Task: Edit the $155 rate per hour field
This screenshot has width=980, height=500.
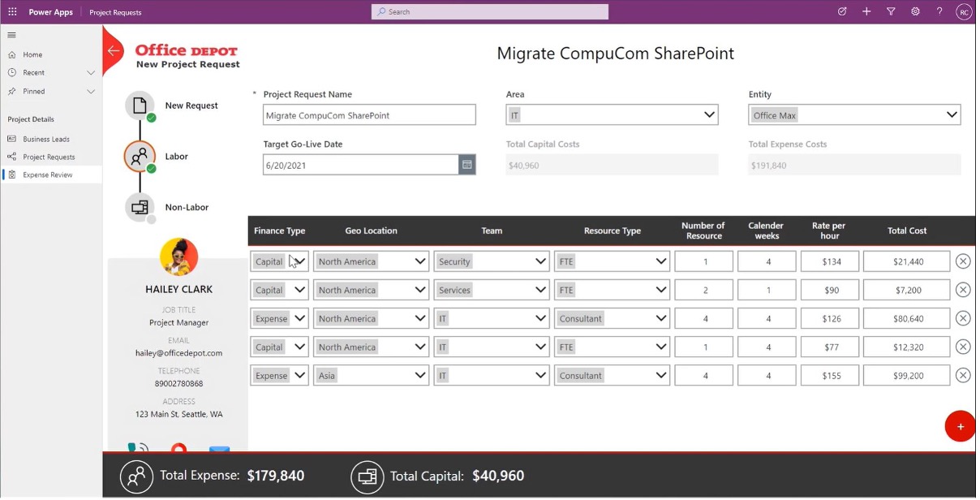Action: (830, 375)
